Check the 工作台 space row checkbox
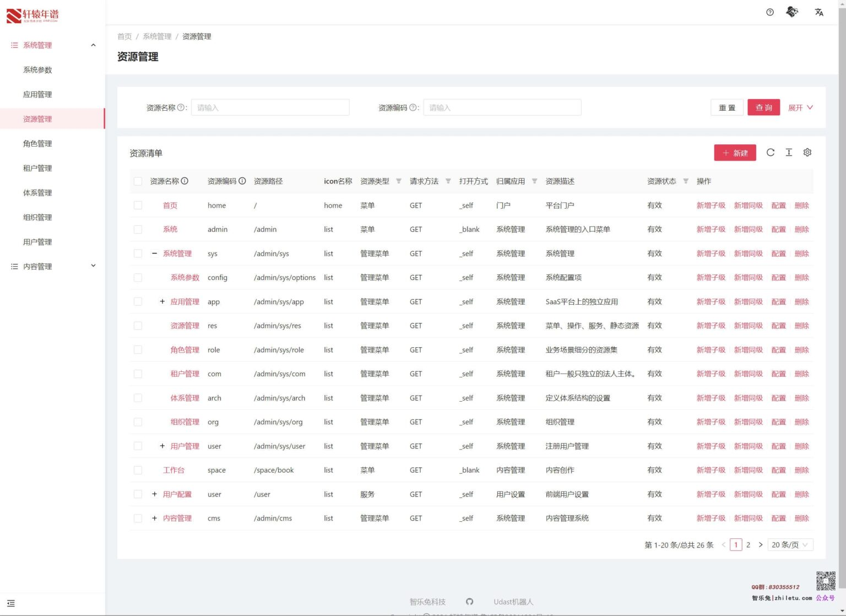Screen dimensions: 846x616 (138, 470)
